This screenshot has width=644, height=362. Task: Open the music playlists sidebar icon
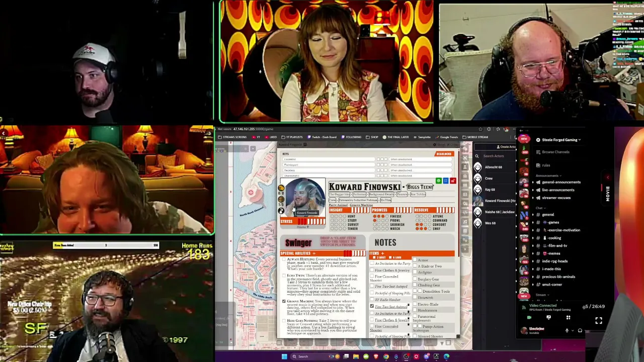click(465, 222)
